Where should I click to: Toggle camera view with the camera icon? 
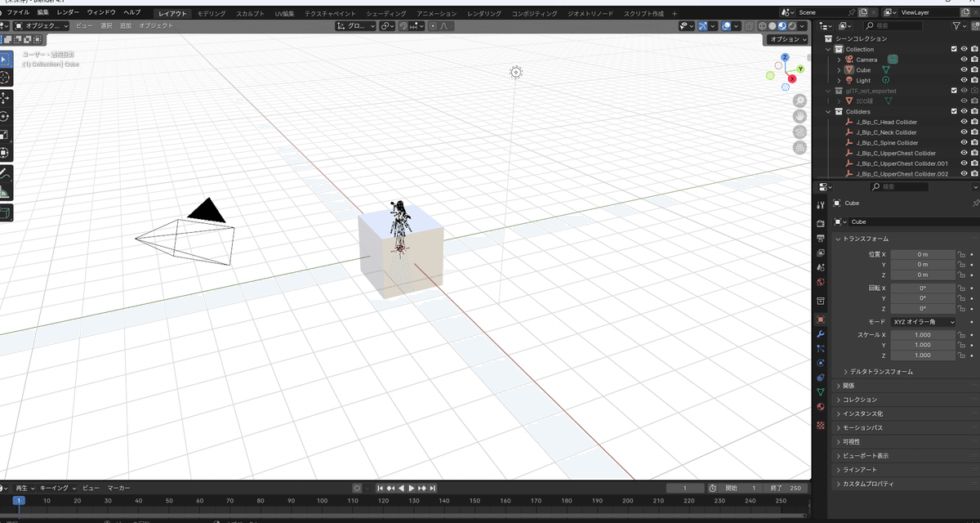(x=800, y=132)
